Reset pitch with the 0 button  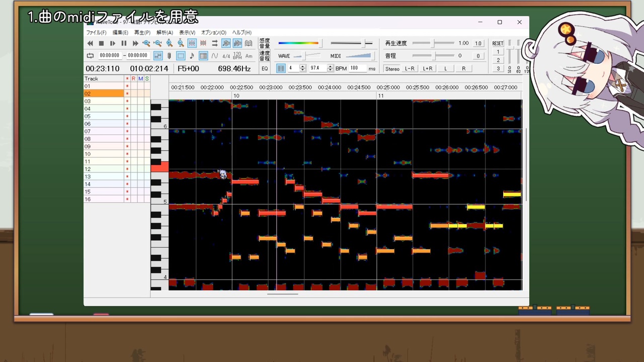click(478, 56)
